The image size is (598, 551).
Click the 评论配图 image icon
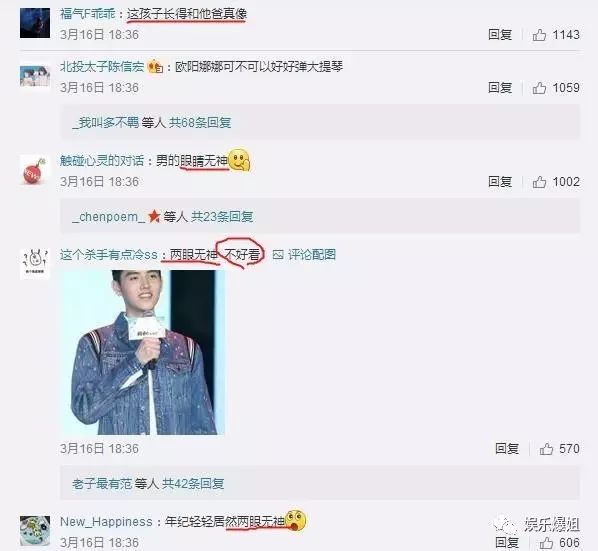pyautogui.click(x=278, y=255)
